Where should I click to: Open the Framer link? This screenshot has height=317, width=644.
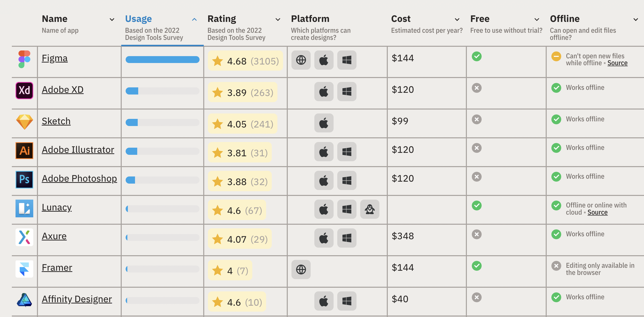(57, 268)
